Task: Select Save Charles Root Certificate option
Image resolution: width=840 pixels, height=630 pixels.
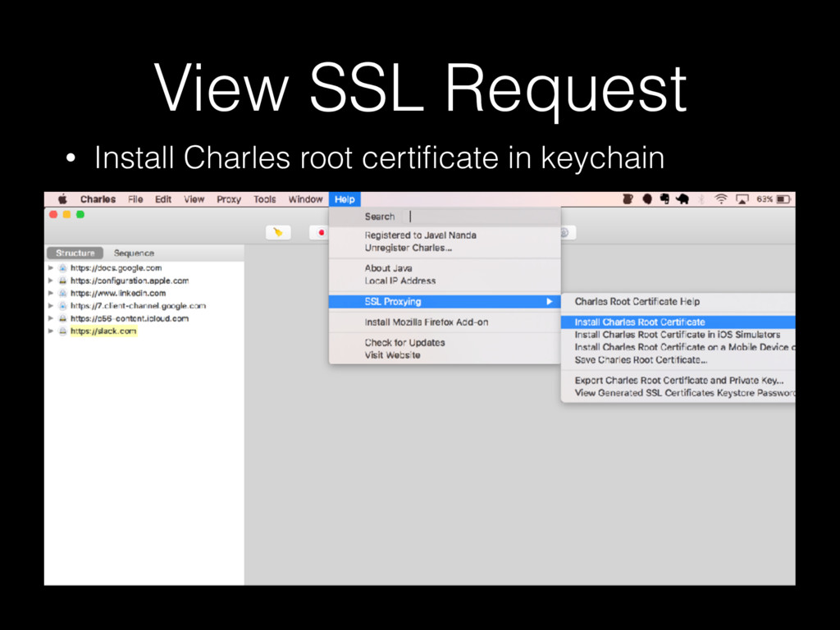Action: tap(641, 360)
